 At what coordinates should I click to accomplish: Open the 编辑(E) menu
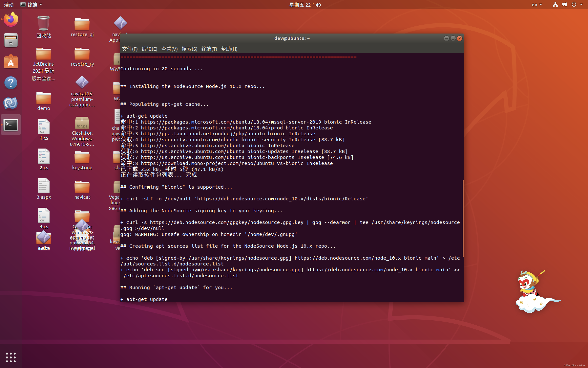coord(149,49)
